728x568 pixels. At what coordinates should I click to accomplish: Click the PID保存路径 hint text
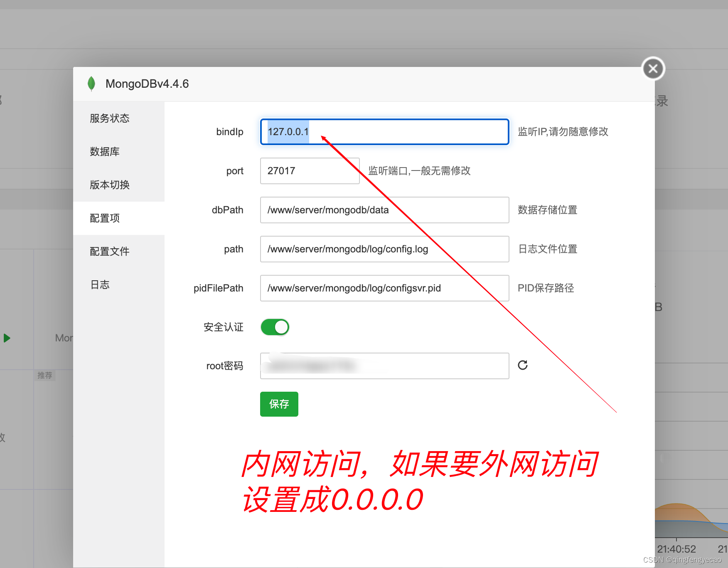point(546,288)
